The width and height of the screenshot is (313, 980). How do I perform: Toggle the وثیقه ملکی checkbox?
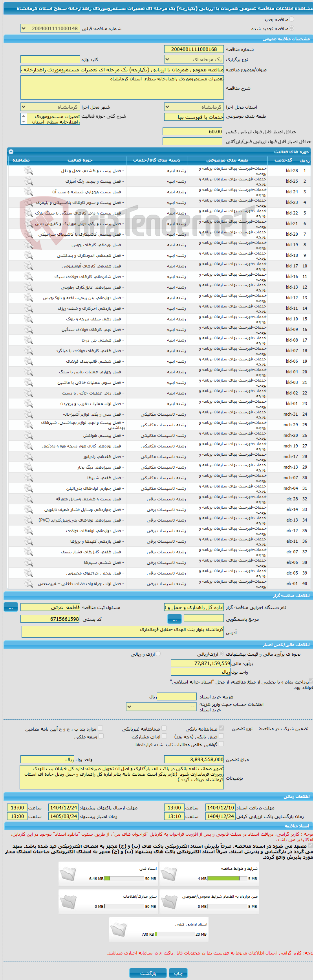101,736
